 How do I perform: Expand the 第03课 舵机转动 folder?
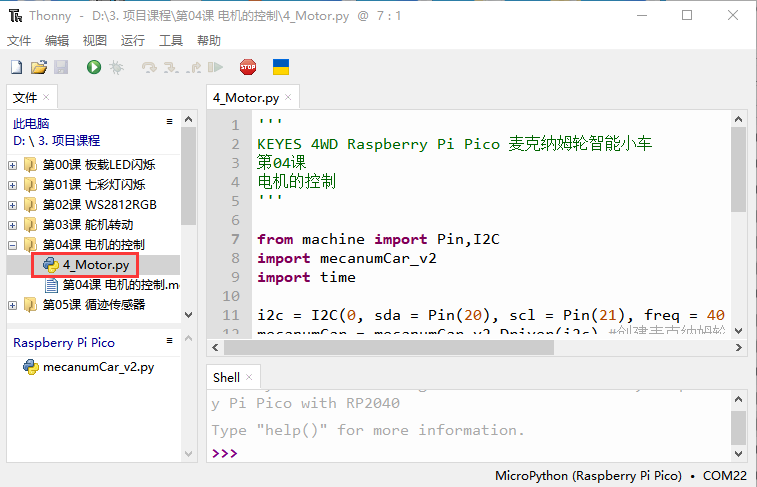pos(13,225)
